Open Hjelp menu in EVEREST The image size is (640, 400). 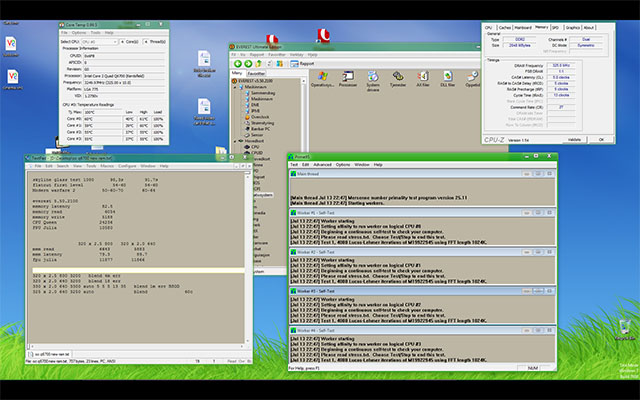[x=312, y=55]
